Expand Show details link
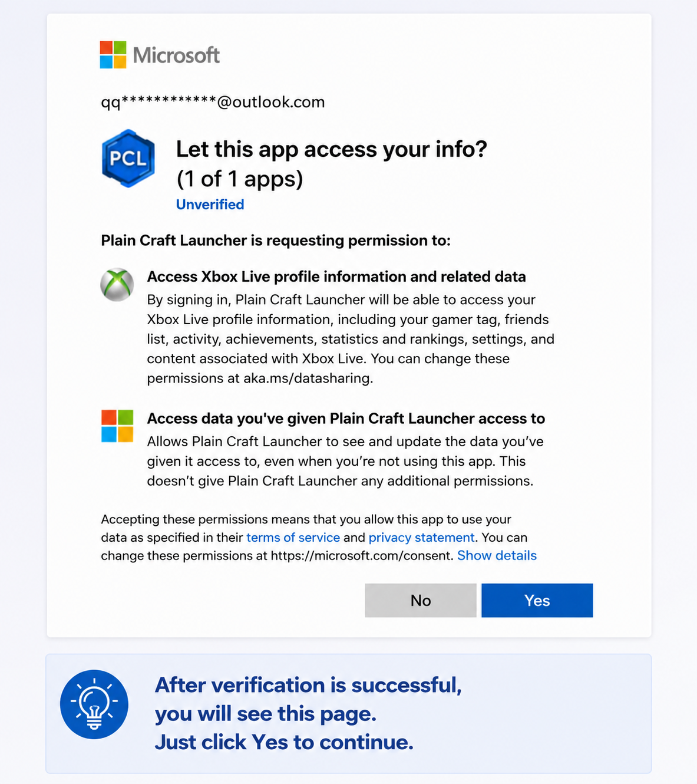Image resolution: width=697 pixels, height=784 pixels. click(x=497, y=555)
